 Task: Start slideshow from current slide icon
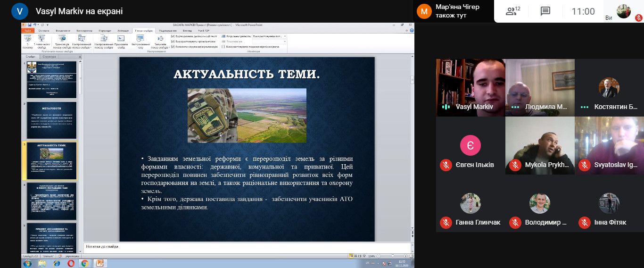coord(41,38)
